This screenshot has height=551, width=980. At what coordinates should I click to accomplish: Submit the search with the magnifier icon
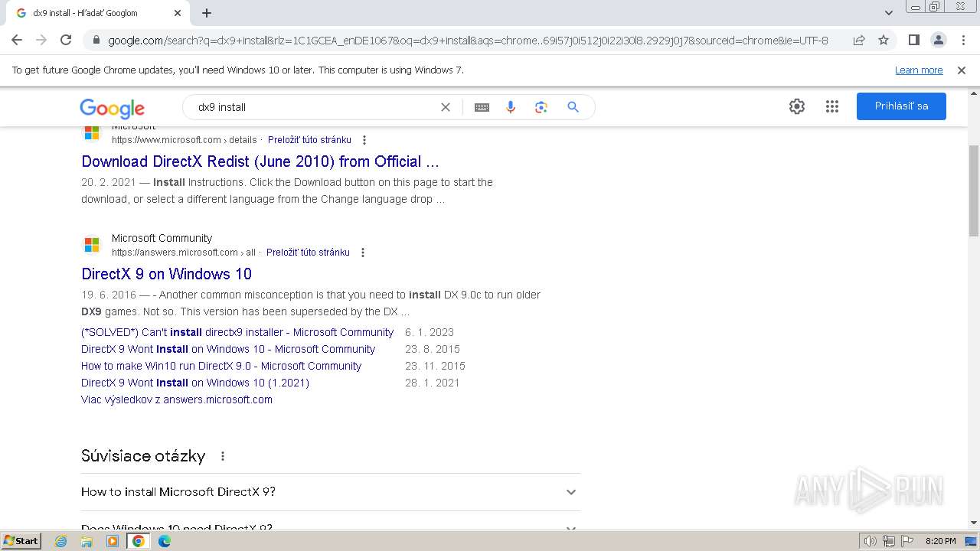click(x=573, y=107)
